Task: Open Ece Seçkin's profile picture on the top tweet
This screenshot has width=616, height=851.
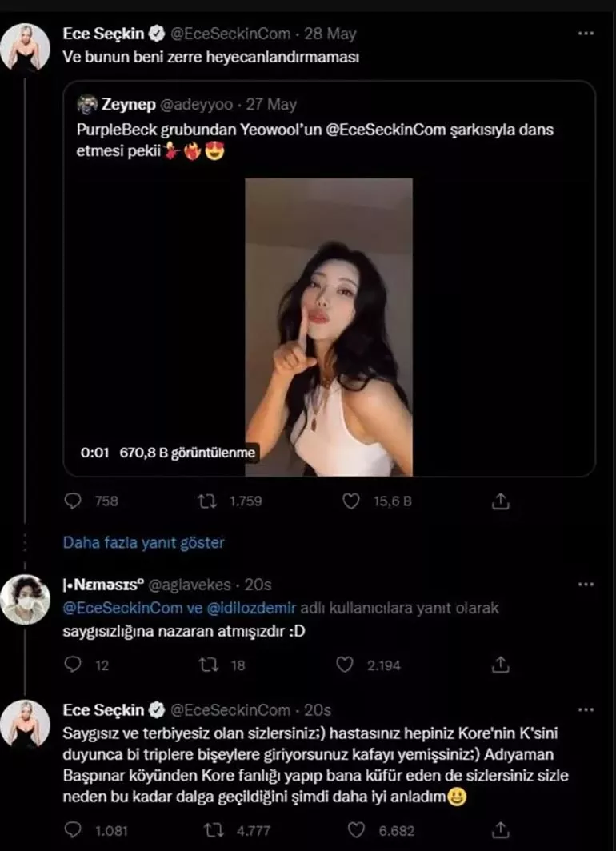Action: point(25,48)
